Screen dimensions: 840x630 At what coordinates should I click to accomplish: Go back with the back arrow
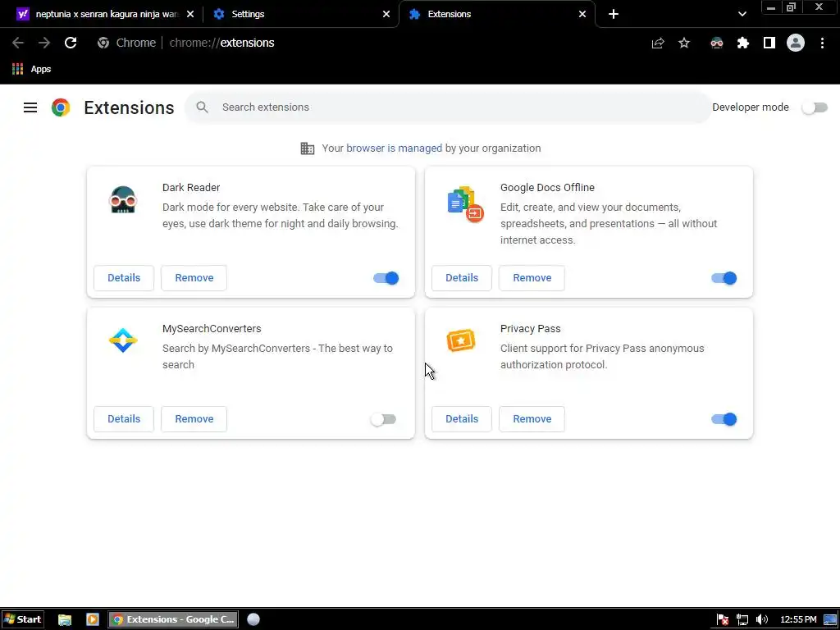(x=18, y=43)
